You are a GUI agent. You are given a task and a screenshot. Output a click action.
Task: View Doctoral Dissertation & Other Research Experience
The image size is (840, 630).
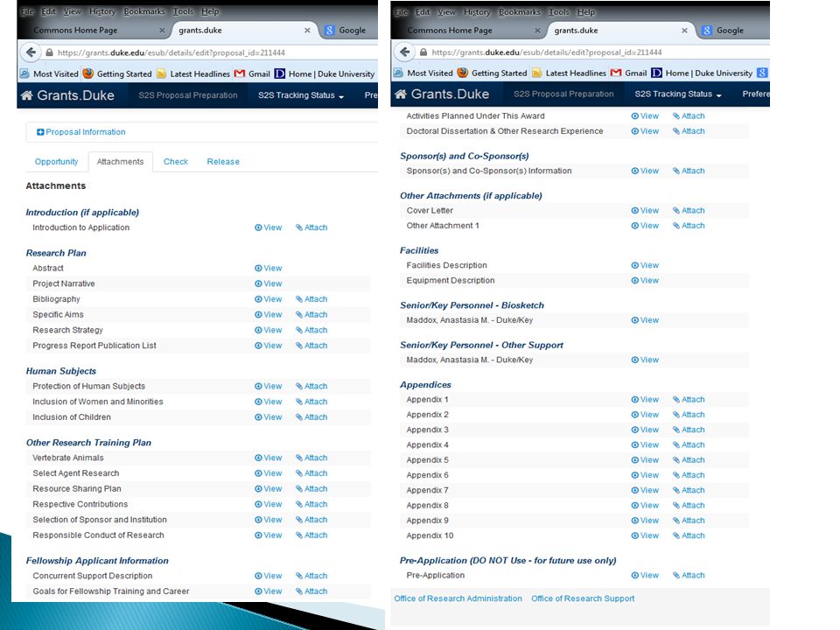click(645, 131)
